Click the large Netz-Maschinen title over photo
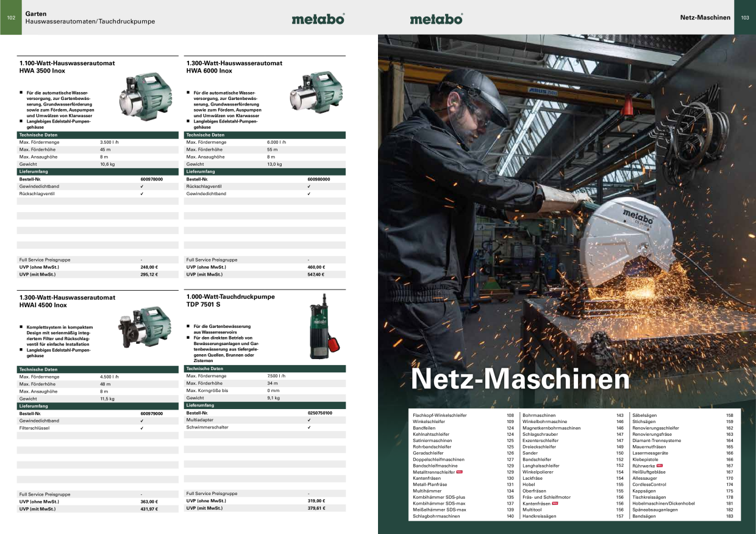 [520, 379]
